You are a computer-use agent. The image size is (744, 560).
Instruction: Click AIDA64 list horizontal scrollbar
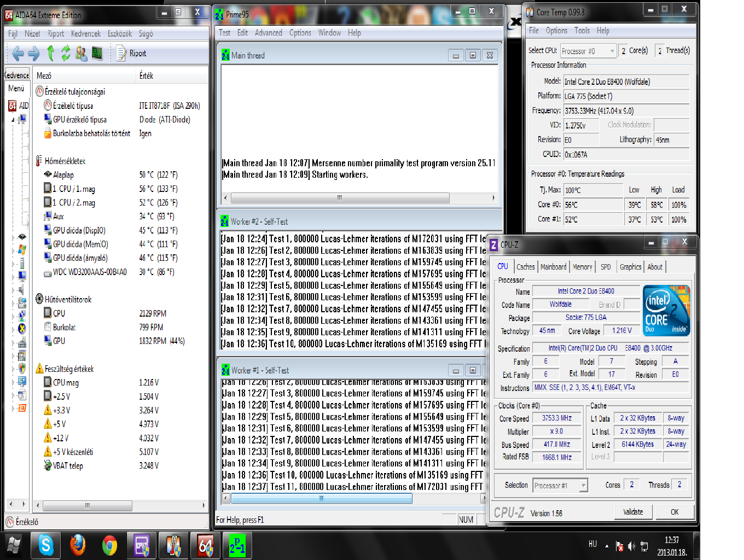tap(120, 505)
